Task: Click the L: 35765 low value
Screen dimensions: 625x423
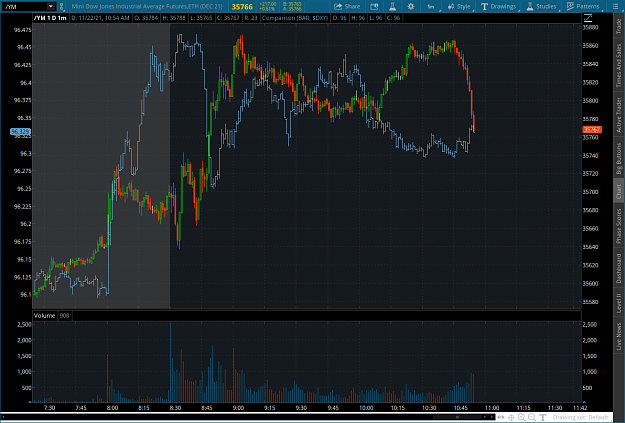Action: click(x=201, y=18)
